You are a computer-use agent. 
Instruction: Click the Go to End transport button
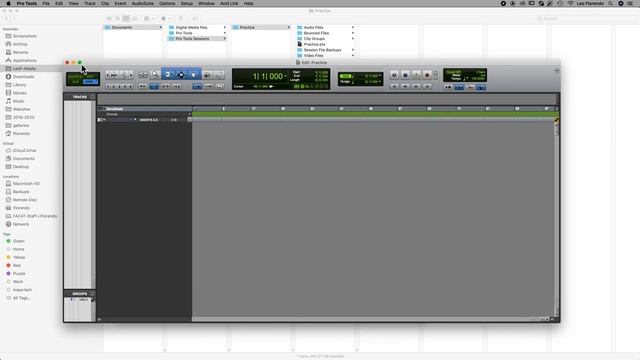tap(427, 86)
